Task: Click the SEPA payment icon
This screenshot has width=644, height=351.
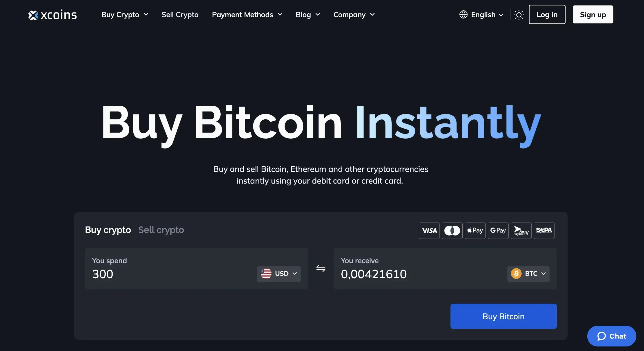Action: pyautogui.click(x=544, y=230)
